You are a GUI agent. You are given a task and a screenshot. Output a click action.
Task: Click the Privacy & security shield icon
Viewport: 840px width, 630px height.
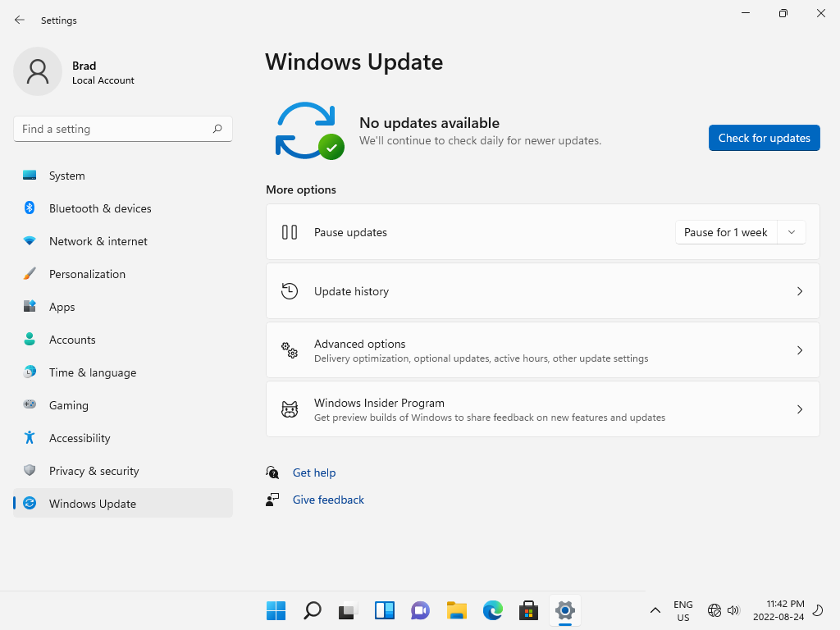[30, 470]
